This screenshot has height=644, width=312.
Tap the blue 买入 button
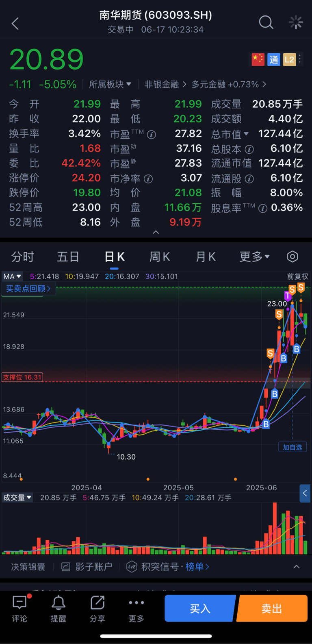pos(200,608)
